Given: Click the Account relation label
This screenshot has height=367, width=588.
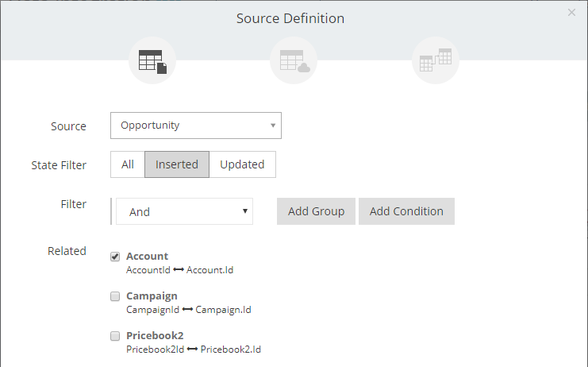Looking at the screenshot, I should tap(147, 257).
